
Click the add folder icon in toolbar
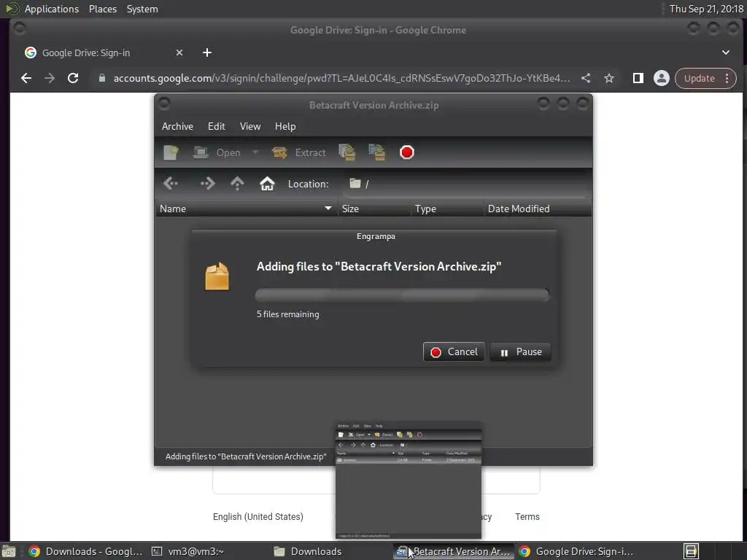click(377, 152)
